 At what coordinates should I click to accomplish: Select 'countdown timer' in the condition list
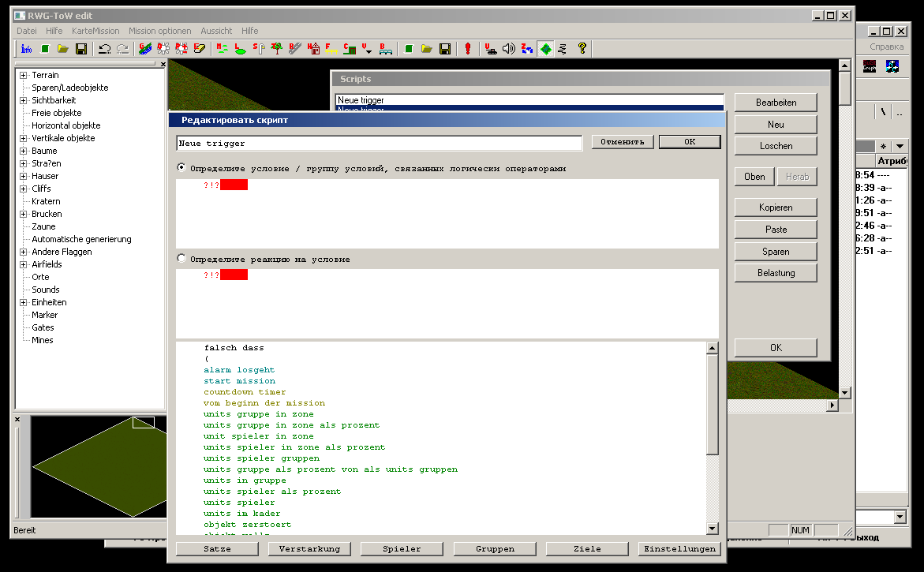click(x=245, y=392)
